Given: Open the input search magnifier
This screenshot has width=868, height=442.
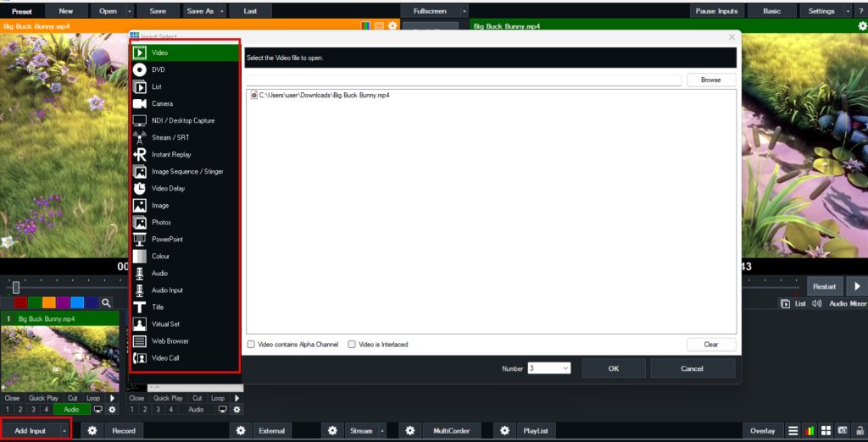Looking at the screenshot, I should [106, 302].
